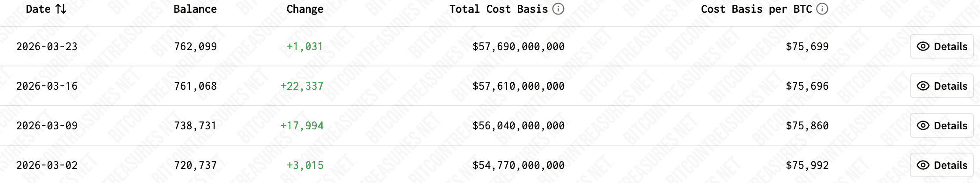Image resolution: width=980 pixels, height=183 pixels.
Task: Click the Balance column header
Action: tap(195, 9)
